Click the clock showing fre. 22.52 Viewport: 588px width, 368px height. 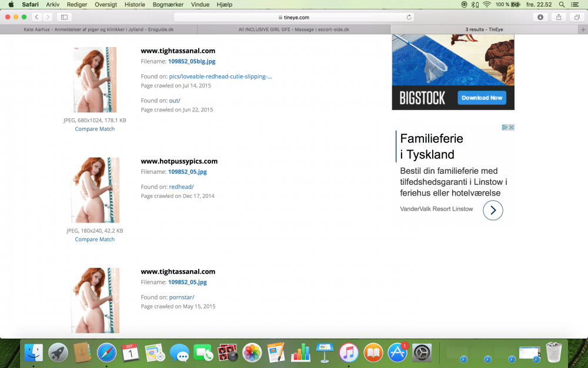point(539,5)
